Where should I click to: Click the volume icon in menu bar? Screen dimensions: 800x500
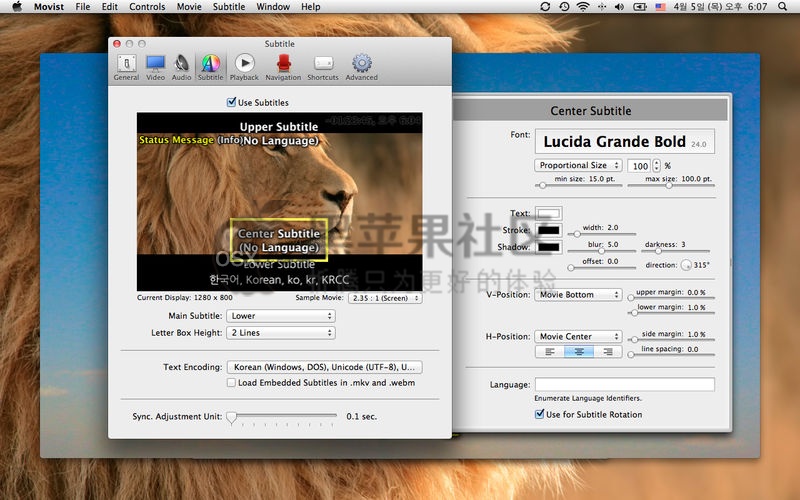(619, 7)
